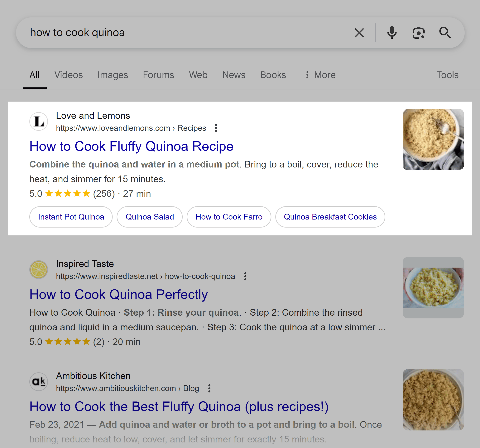This screenshot has height=448, width=480.
Task: Open 'How to Cook Fluffy Quinoa Recipe' link
Action: pos(131,146)
